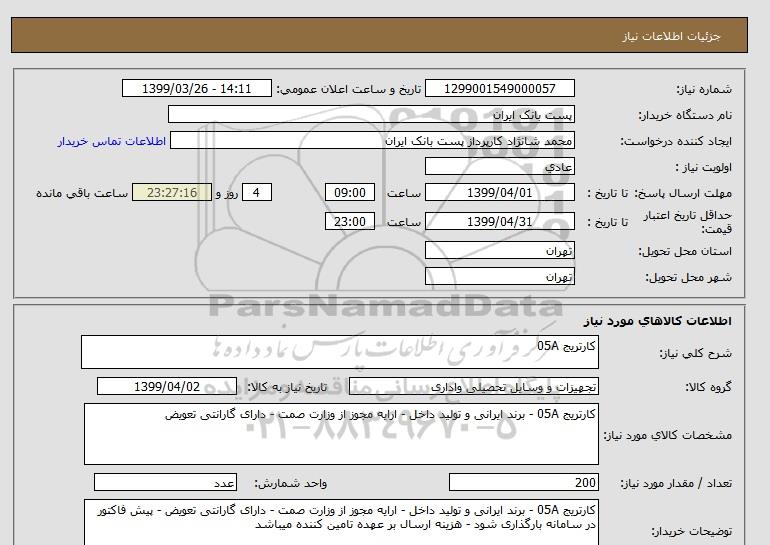The height and width of the screenshot is (545, 770).
Task: Click the goods group field تجهیزات و وسایل تحصیلی
Action: point(474,386)
